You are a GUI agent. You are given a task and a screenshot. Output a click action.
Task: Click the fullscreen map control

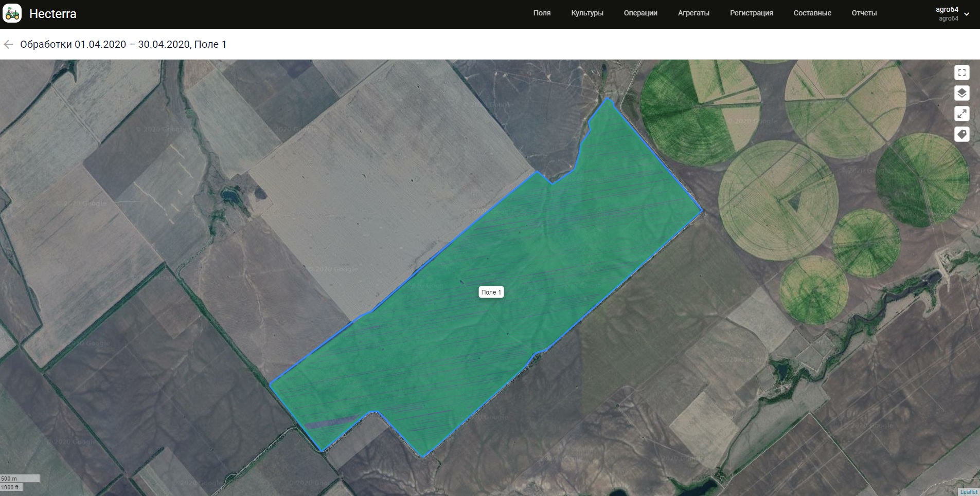[x=961, y=72]
